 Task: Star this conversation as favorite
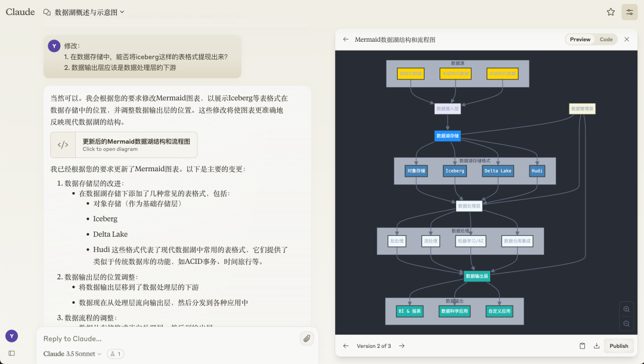point(610,11)
